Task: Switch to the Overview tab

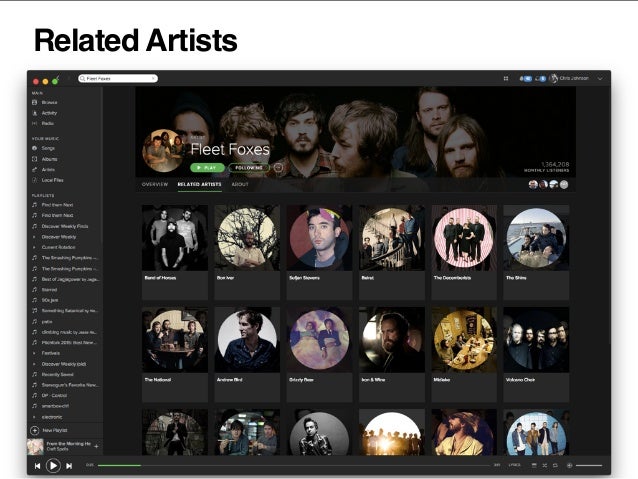Action: click(155, 184)
